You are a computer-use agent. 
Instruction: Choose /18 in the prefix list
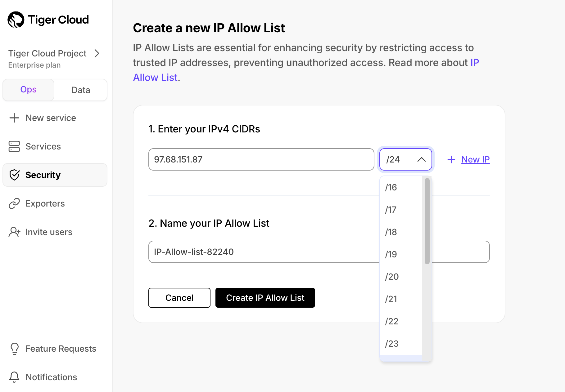coord(401,232)
